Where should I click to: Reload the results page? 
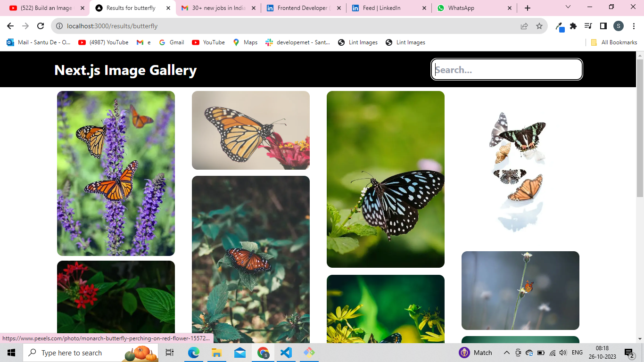click(40, 26)
